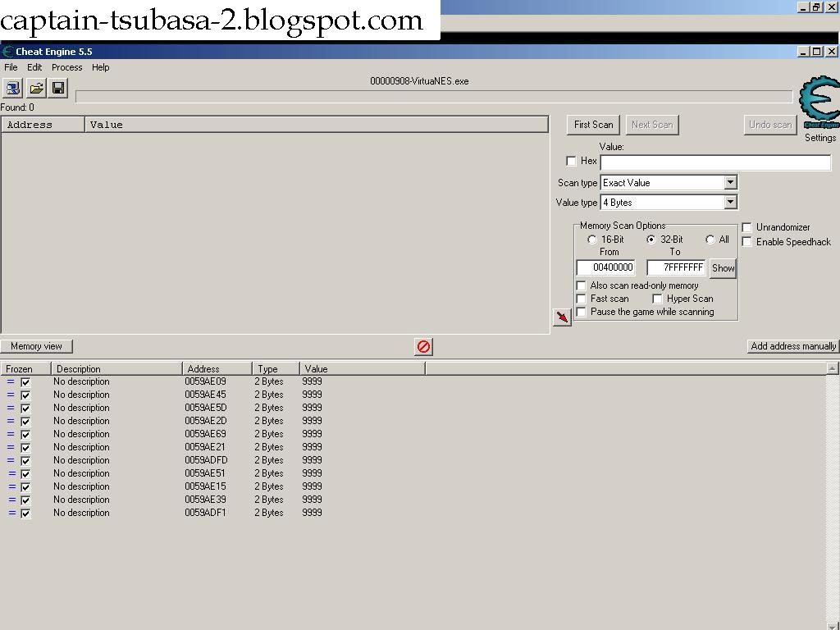Enable the Unrandomizer checkbox

pos(746,227)
